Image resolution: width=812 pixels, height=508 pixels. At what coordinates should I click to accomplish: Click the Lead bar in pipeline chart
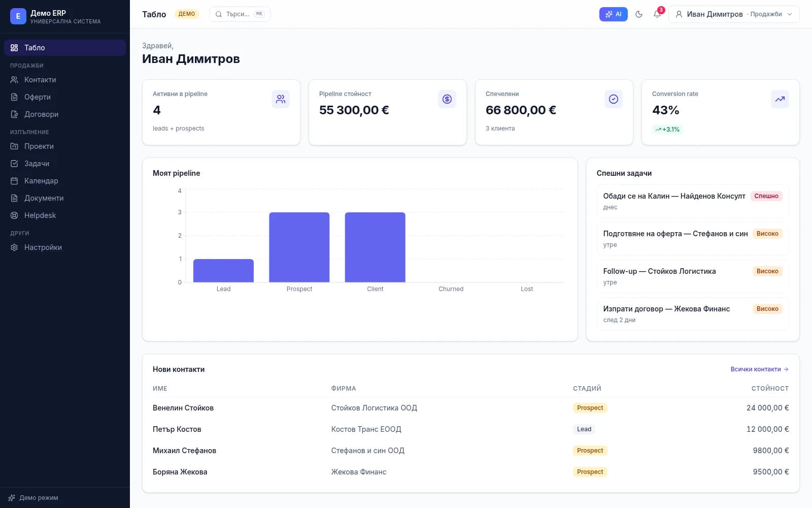coord(223,271)
